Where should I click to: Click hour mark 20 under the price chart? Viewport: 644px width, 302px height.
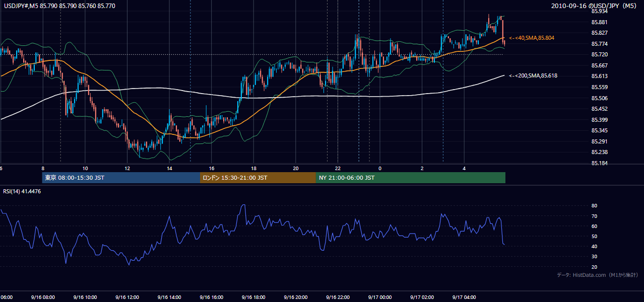[x=296, y=168]
